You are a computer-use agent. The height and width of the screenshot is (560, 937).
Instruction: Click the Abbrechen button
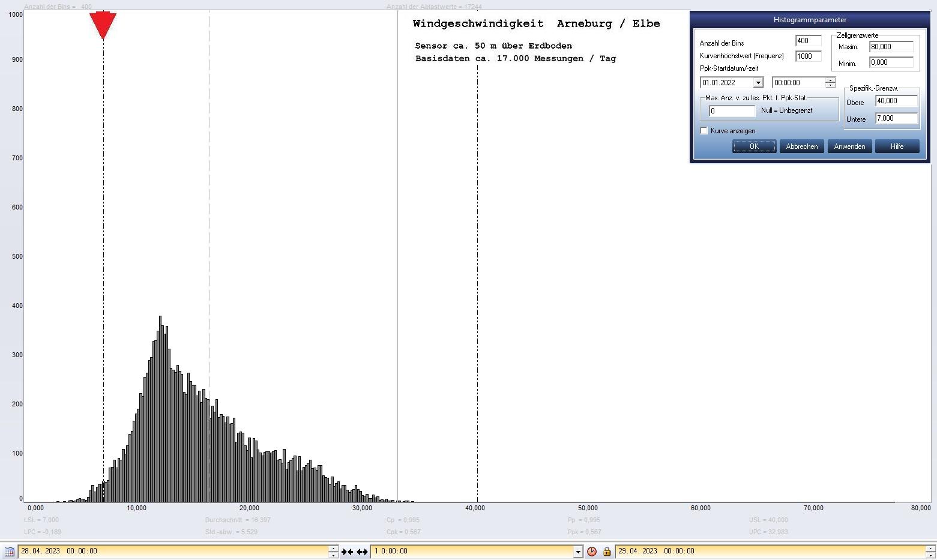[801, 146]
